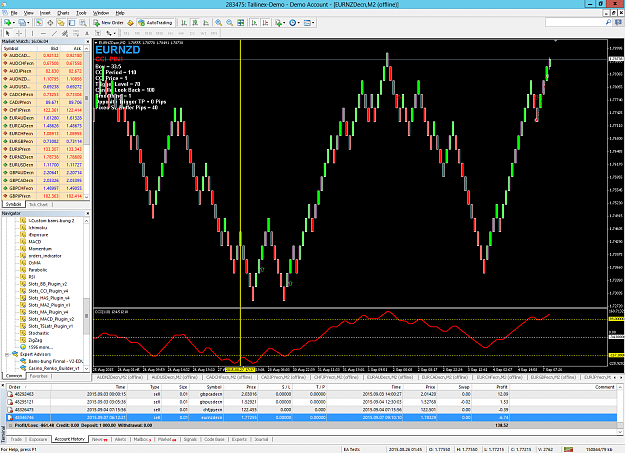Switch chart to Candlesticks type
This screenshot has height=453, width=625.
(x=195, y=23)
